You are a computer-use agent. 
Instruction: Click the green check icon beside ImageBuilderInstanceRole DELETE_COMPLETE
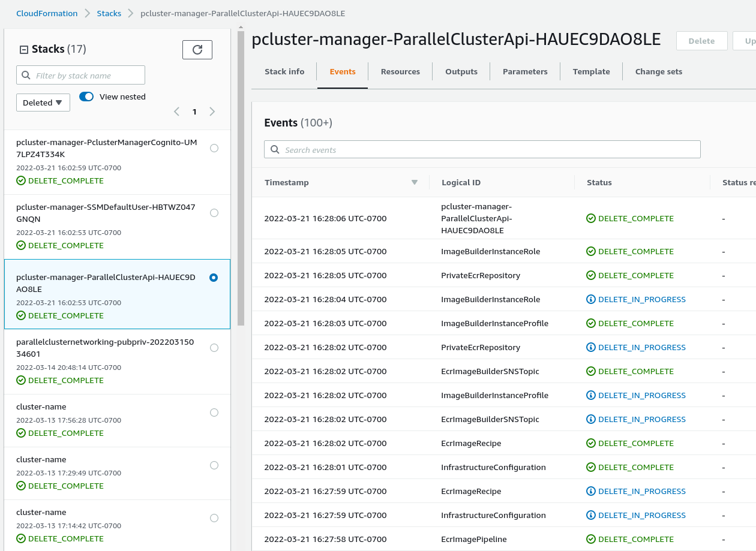(x=591, y=251)
